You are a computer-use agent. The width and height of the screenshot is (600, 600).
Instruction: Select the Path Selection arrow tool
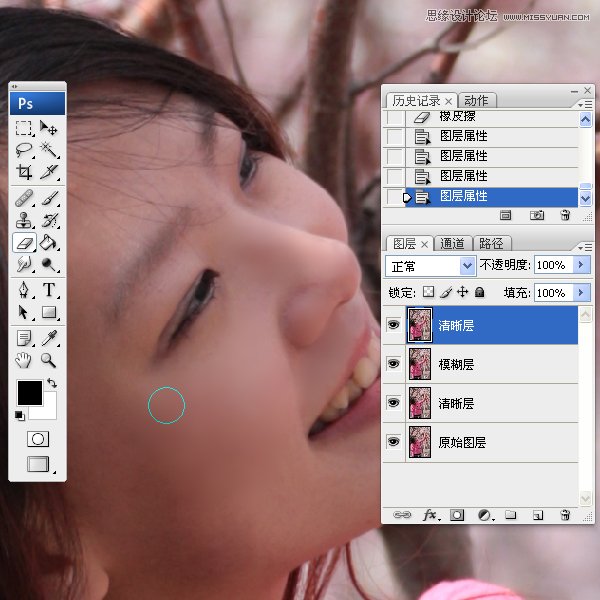[x=24, y=312]
